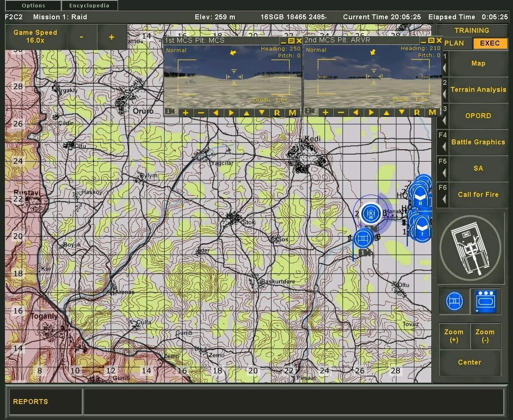513x420 pixels.
Task: Open the Encyclopedia tab
Action: (89, 6)
